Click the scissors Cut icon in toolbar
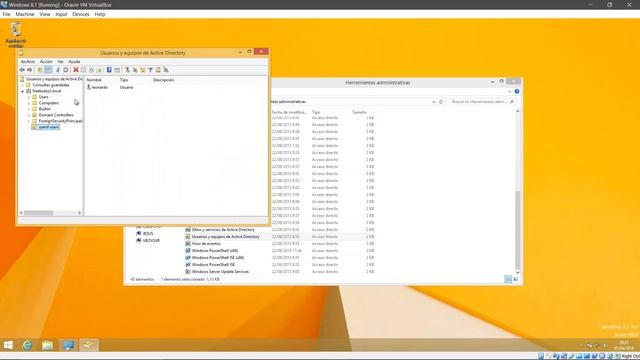The image size is (640, 360). point(58,70)
